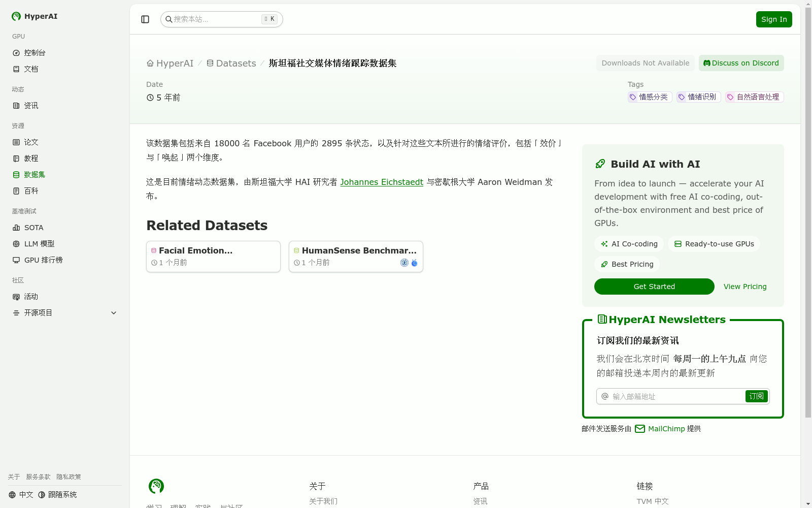Click the first avatar icon on HumanSense card
812x508 pixels.
pyautogui.click(x=404, y=263)
